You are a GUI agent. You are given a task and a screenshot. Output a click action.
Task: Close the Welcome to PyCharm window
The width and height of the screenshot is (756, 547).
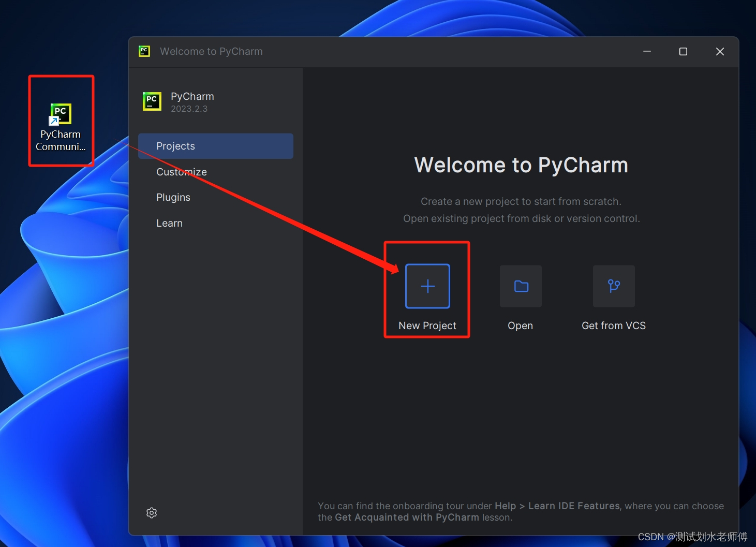click(x=720, y=51)
